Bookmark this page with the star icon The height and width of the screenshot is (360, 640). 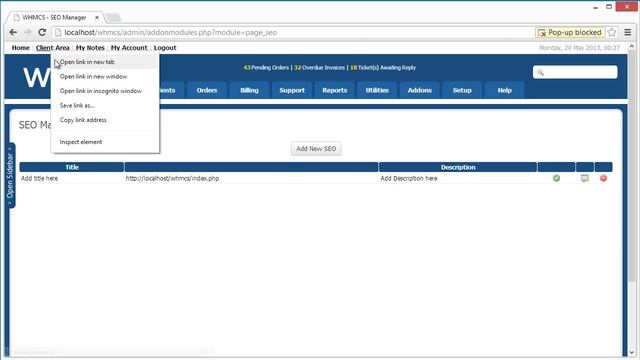(611, 32)
